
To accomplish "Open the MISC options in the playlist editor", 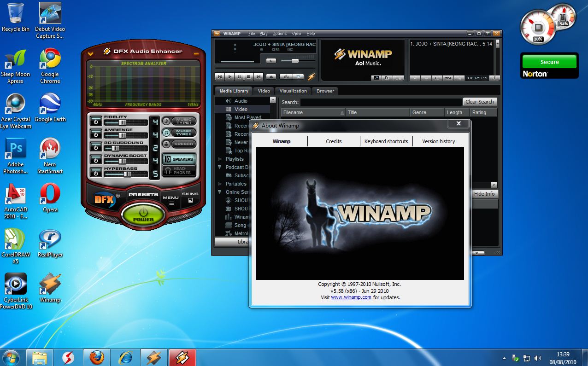I will click(447, 78).
